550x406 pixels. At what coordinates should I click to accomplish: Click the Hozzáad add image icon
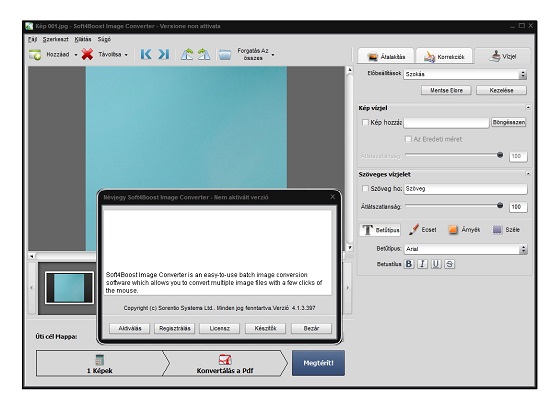click(x=35, y=55)
